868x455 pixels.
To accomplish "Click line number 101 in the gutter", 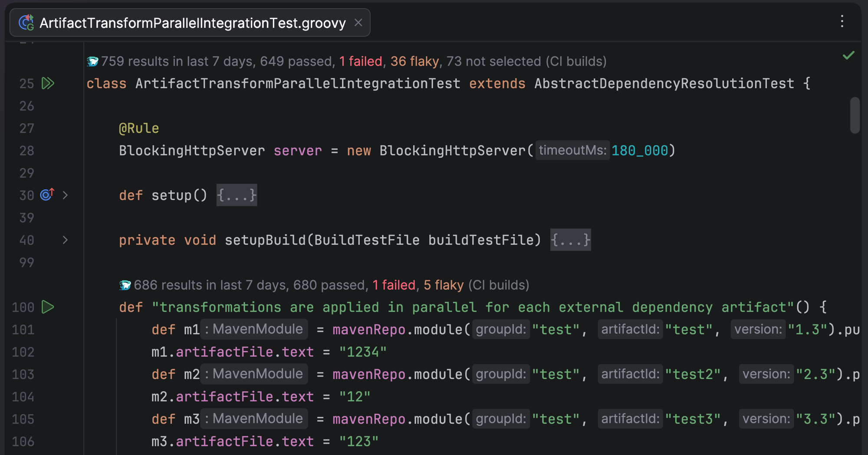I will click(x=23, y=330).
